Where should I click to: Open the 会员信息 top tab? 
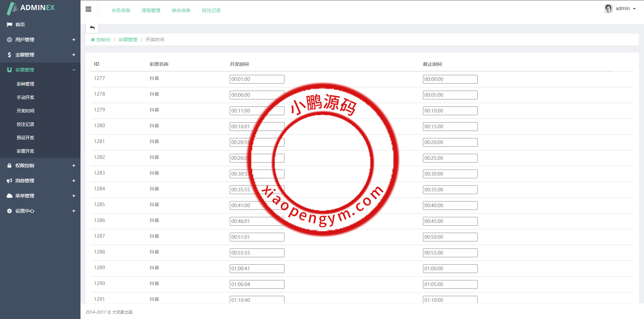(x=121, y=10)
